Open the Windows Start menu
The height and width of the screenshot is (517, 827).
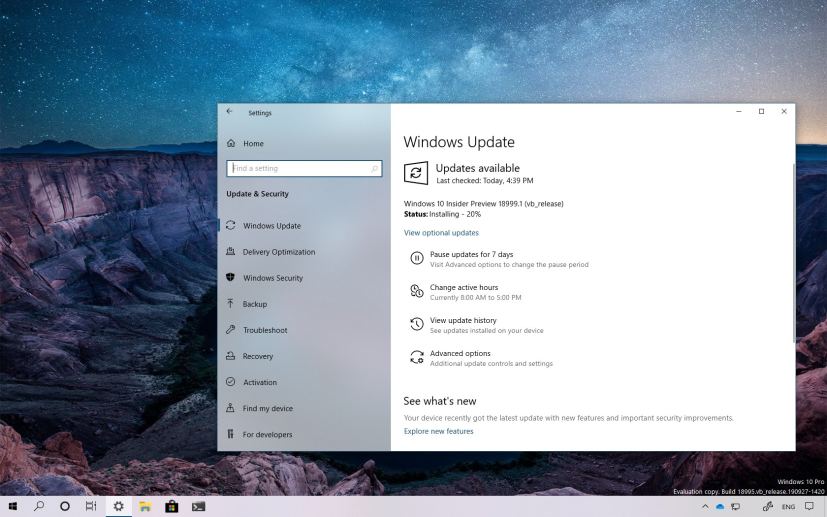[x=13, y=506]
